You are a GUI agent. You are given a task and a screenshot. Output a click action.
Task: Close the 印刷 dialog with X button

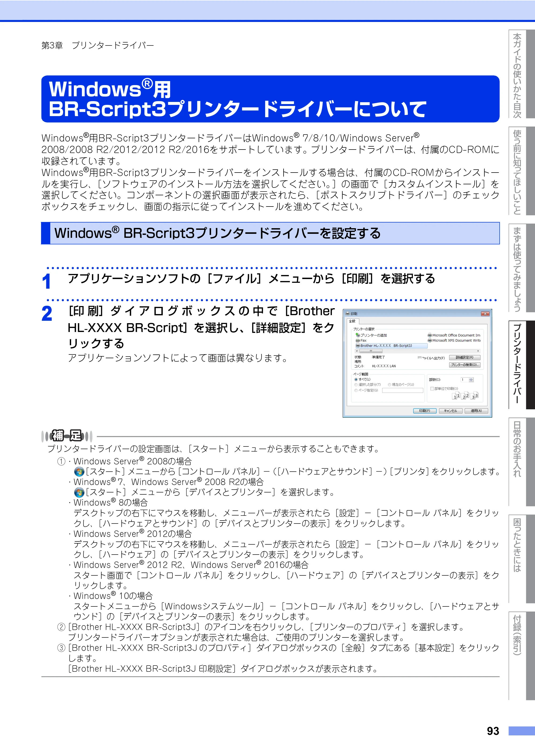[485, 314]
